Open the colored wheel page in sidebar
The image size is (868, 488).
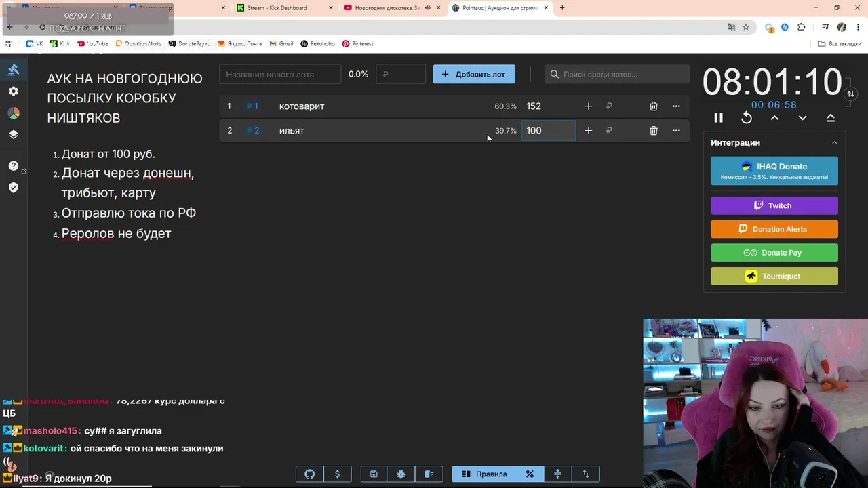[14, 113]
